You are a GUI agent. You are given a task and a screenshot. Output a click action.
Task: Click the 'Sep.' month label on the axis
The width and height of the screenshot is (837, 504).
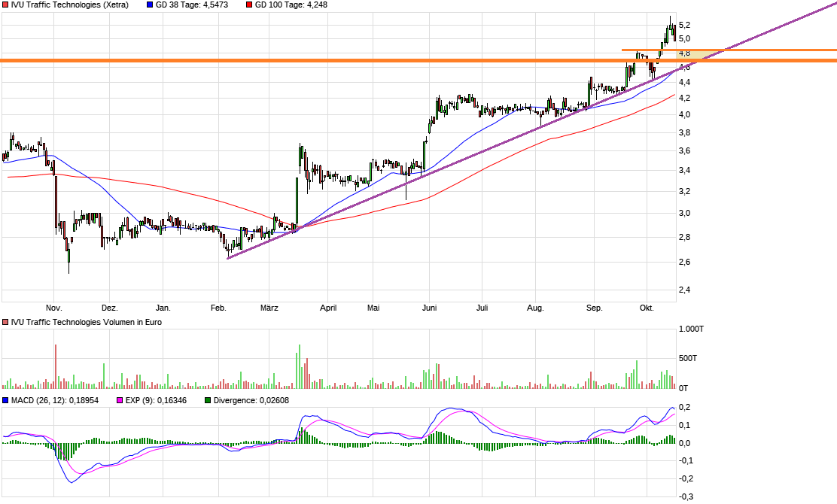[x=594, y=308]
